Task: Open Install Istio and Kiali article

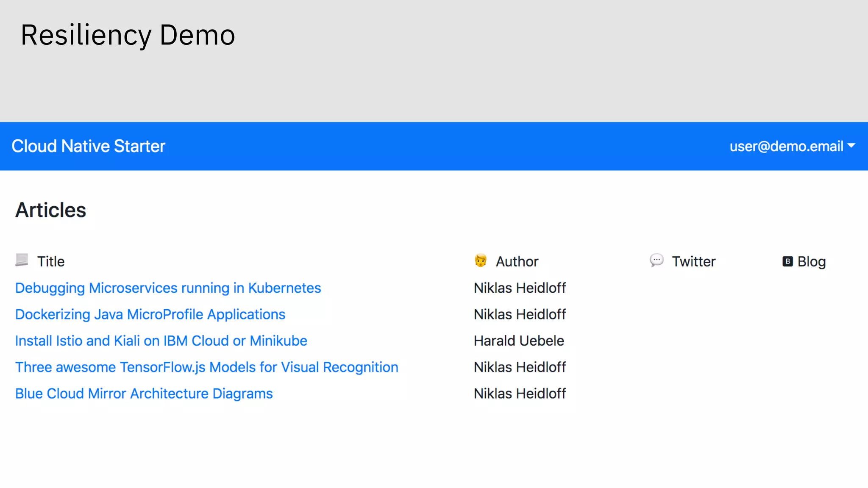Action: point(161,341)
